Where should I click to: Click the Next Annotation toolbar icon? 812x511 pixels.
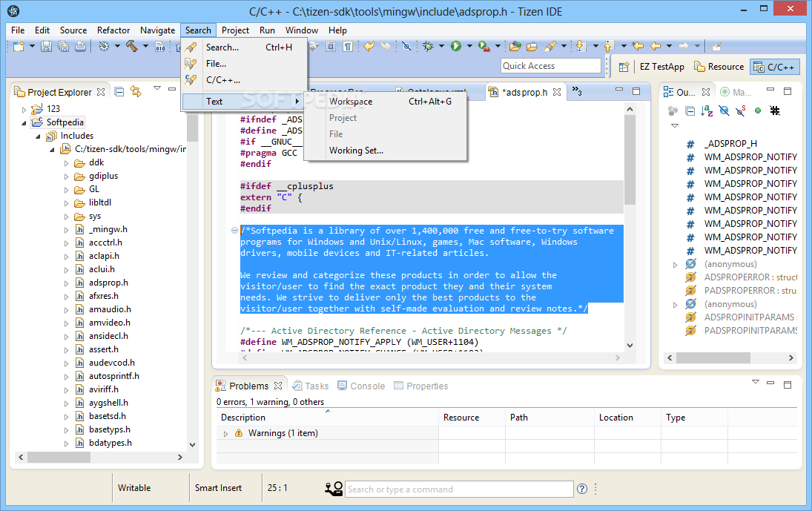point(581,47)
